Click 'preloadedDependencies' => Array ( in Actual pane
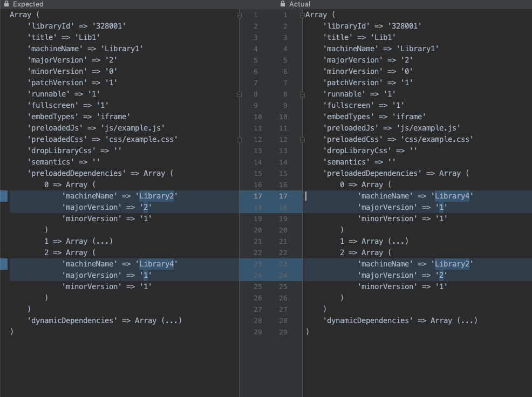Viewport: 532px width, 397px height. click(396, 173)
